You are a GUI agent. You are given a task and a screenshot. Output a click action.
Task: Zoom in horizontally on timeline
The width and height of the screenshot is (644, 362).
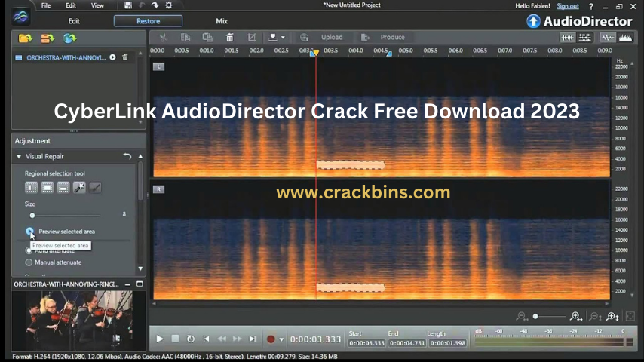pyautogui.click(x=576, y=317)
